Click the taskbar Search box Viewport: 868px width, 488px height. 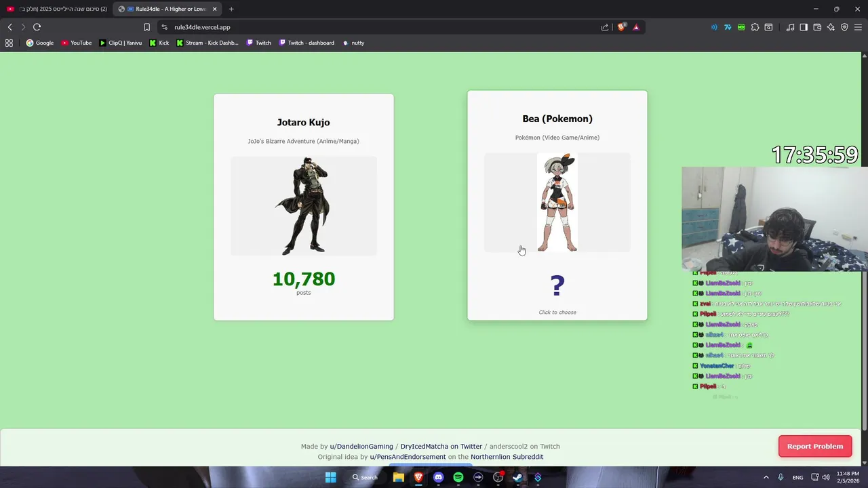coord(366,477)
